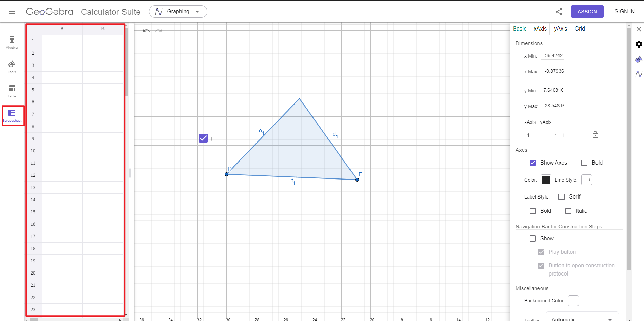Click the spreadsheet horizontal scrollbar
Screen dimensions: 644x321
point(34,319)
